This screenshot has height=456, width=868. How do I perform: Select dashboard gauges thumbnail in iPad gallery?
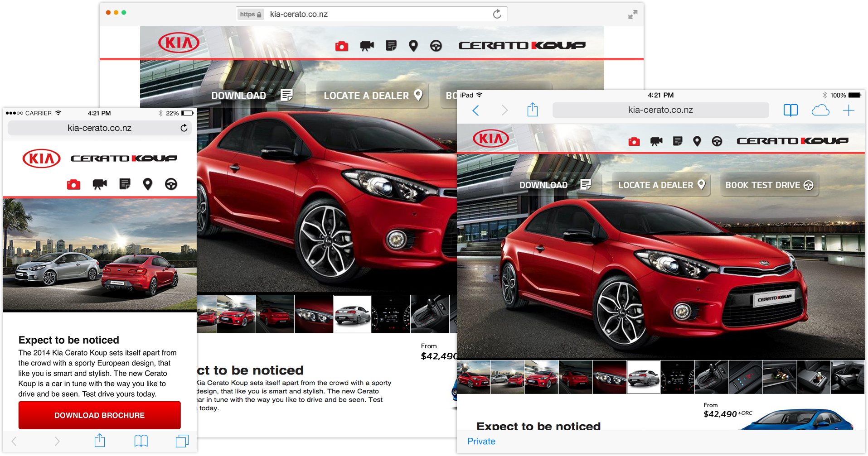click(678, 377)
